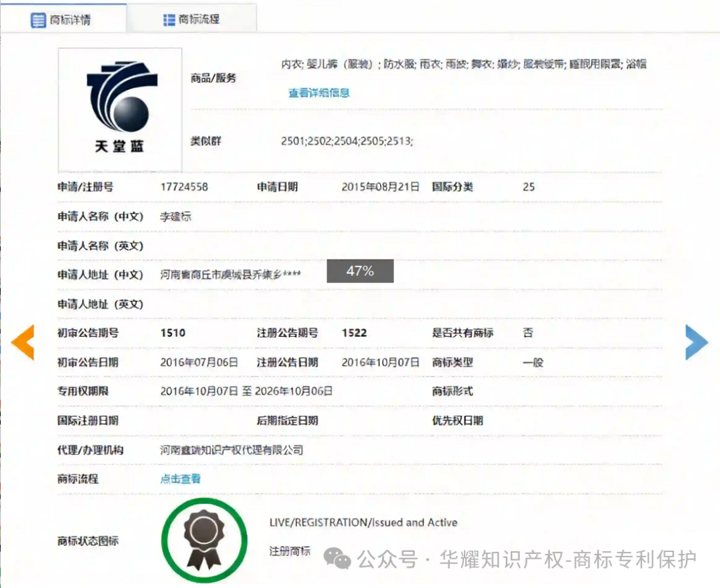Open the 商标流程 tab
Viewport: 720px width, 588px height.
click(191, 19)
